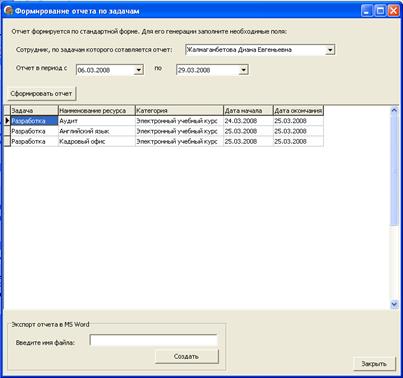Click the category cell in the Кадровый офис row
This screenshot has width=403, height=378.
179,141
